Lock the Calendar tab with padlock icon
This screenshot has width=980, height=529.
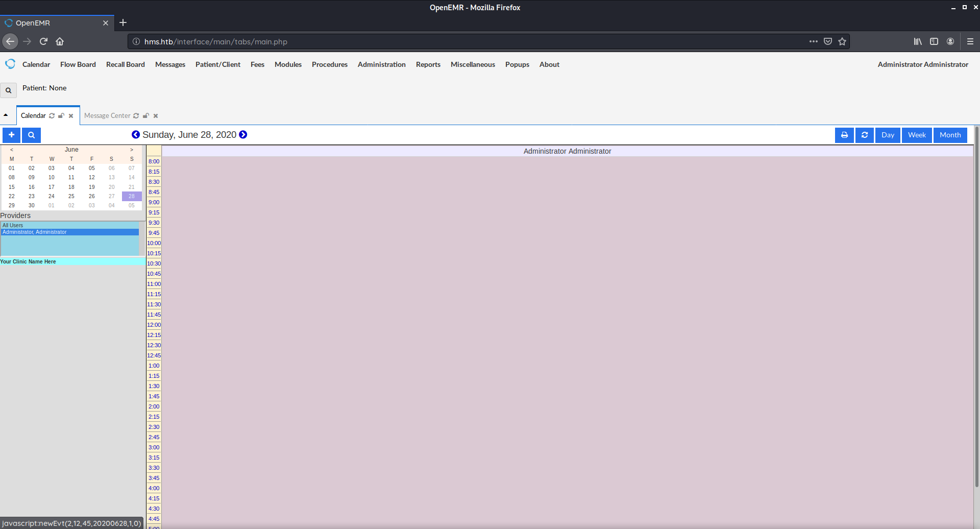click(61, 116)
